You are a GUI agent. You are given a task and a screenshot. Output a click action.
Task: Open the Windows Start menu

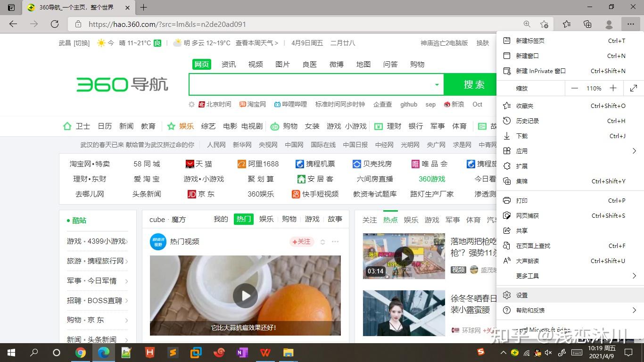point(11,352)
